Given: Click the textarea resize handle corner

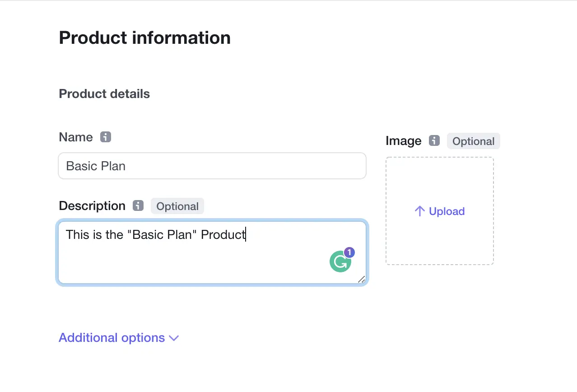Looking at the screenshot, I should (x=361, y=280).
